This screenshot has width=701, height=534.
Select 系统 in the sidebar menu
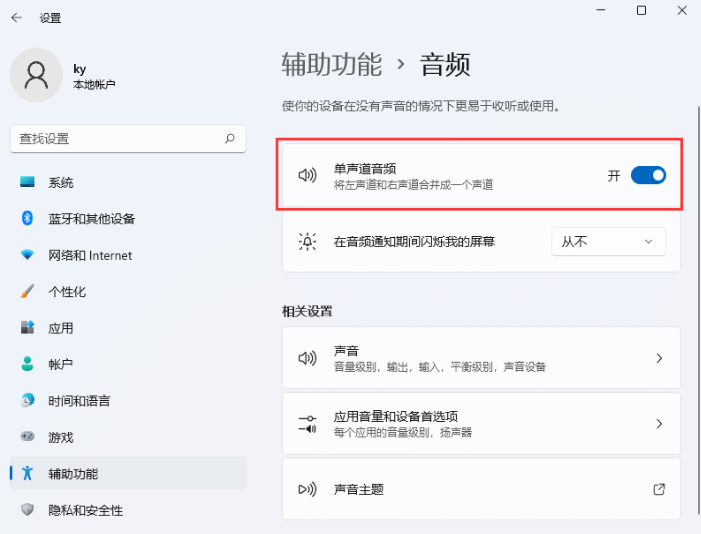pyautogui.click(x=60, y=183)
